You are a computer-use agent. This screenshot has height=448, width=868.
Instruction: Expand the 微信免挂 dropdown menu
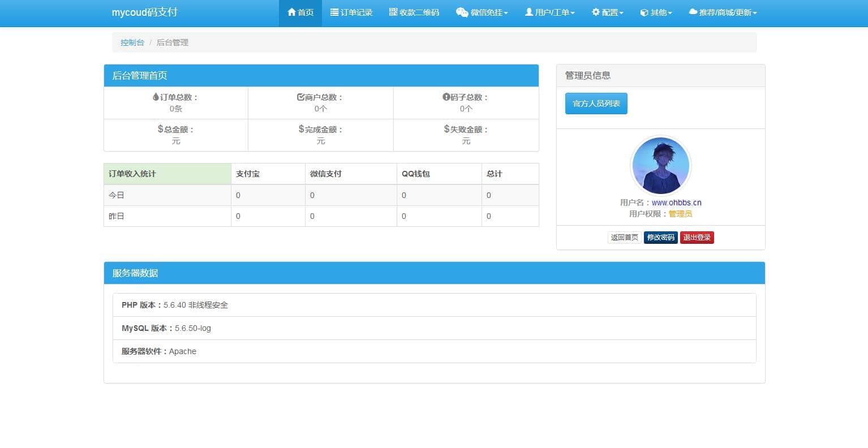tap(506, 13)
